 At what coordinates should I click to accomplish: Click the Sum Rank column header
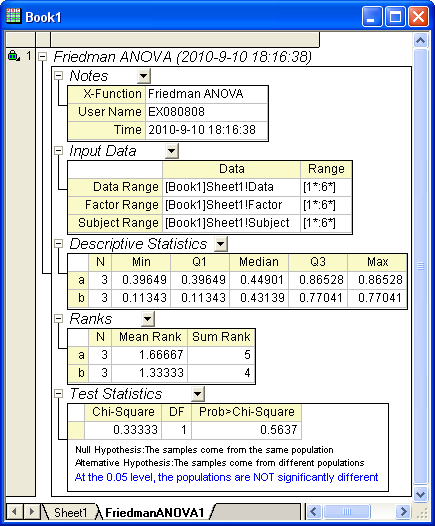point(221,337)
